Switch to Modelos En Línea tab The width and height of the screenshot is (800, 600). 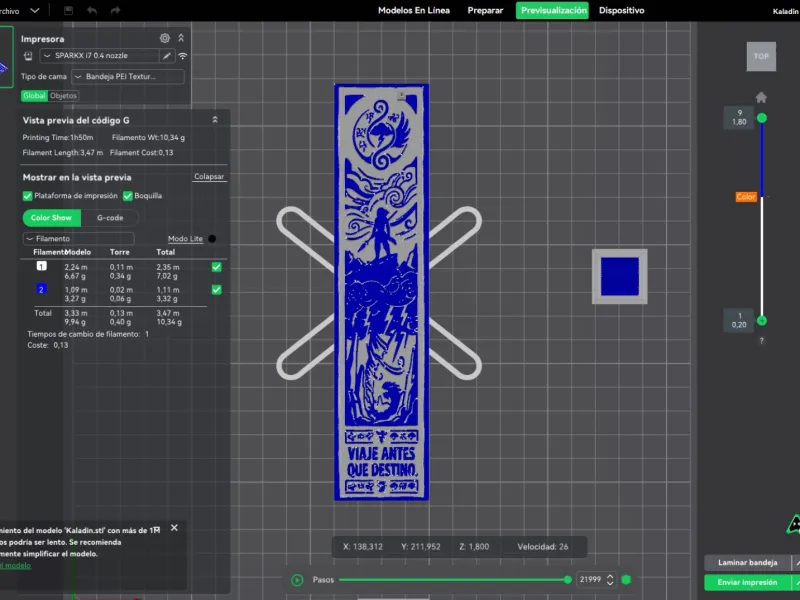(414, 10)
